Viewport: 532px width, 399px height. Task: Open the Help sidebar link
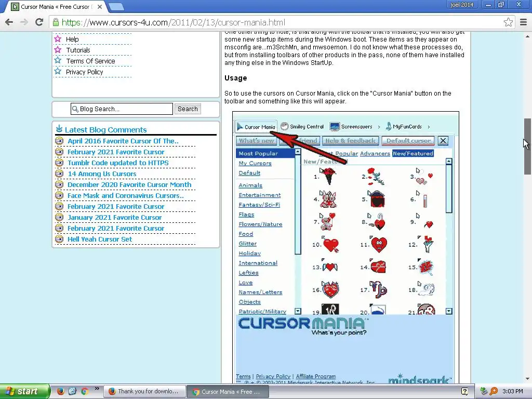[x=72, y=39]
